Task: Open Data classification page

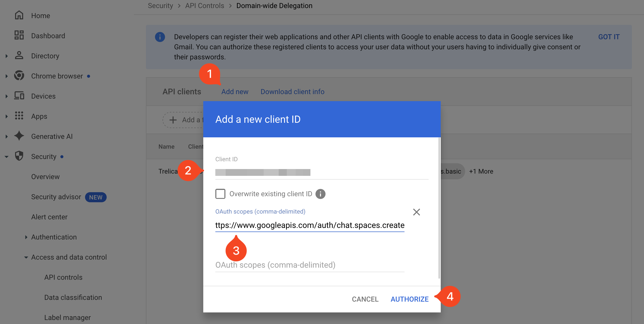Action: [x=73, y=297]
